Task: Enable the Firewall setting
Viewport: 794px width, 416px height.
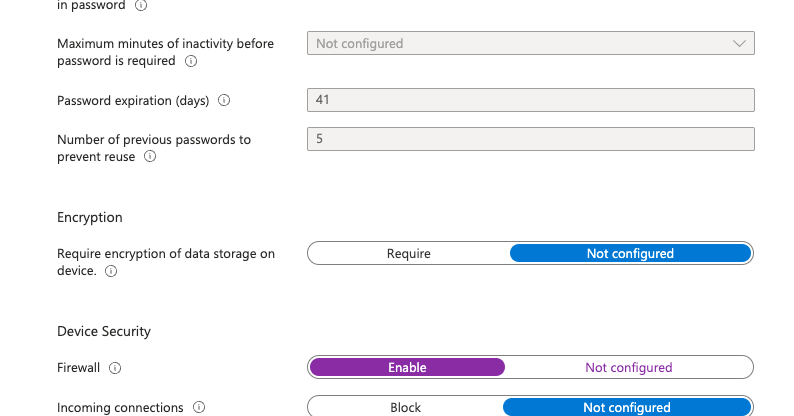Action: coord(407,367)
